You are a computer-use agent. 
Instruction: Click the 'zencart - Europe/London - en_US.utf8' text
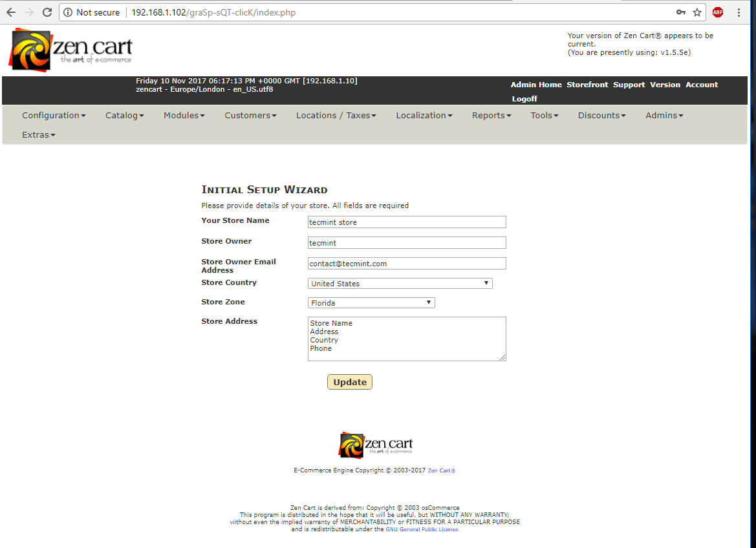pos(204,89)
